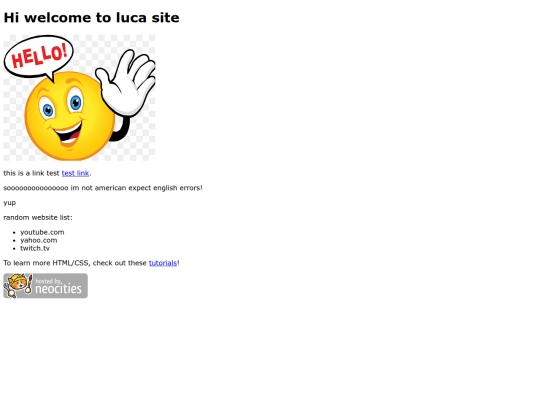Follow the "tutorials" link
The width and height of the screenshot is (540, 405).
pyautogui.click(x=163, y=263)
